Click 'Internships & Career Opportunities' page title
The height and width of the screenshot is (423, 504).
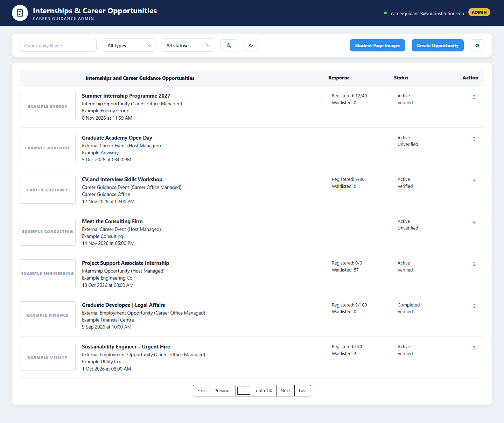click(x=95, y=11)
